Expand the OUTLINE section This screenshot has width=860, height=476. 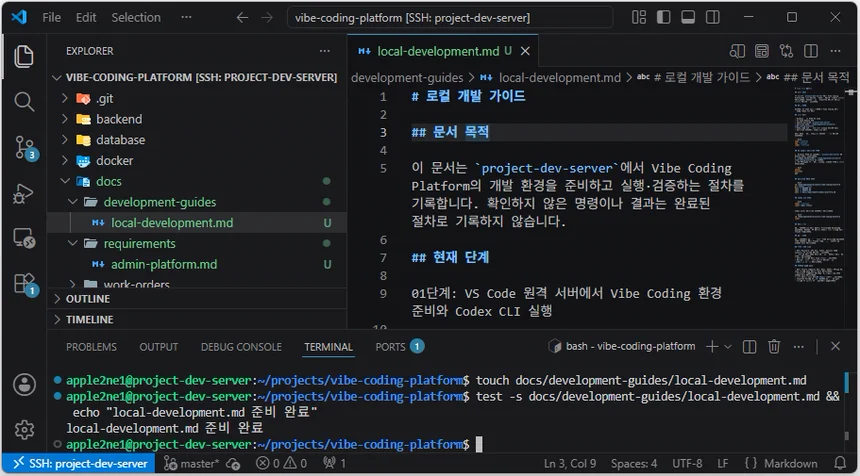click(x=197, y=299)
